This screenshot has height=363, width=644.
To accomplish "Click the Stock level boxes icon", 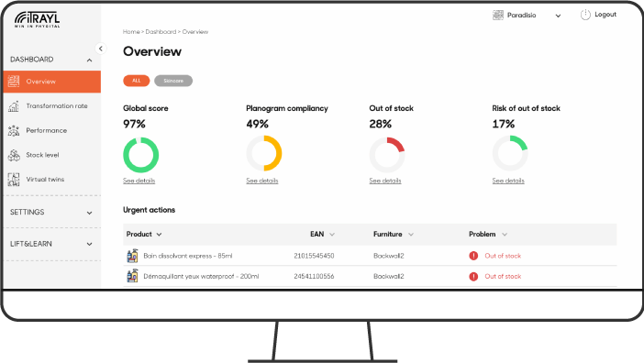I will coord(14,155).
